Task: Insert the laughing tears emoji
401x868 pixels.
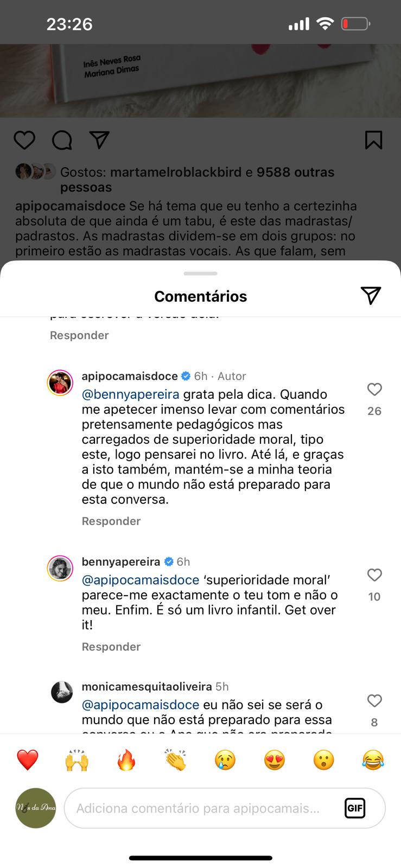Action: (373, 760)
